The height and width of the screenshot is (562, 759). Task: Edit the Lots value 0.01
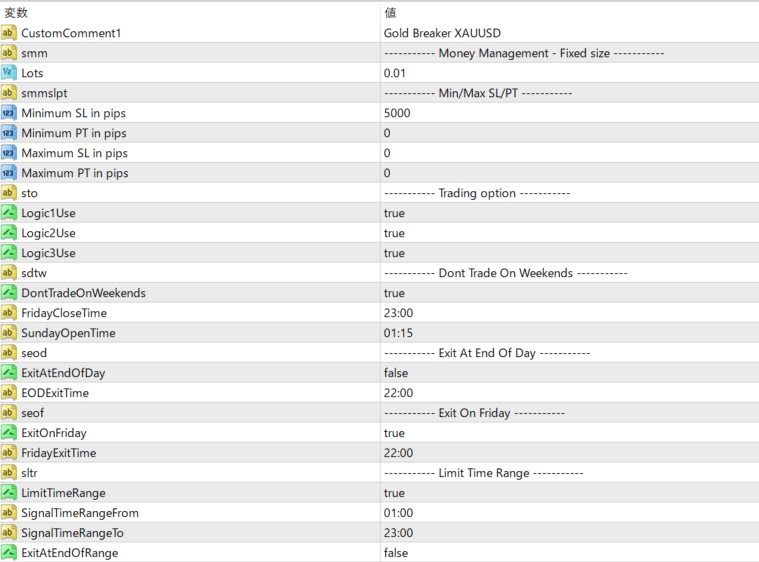tap(397, 73)
